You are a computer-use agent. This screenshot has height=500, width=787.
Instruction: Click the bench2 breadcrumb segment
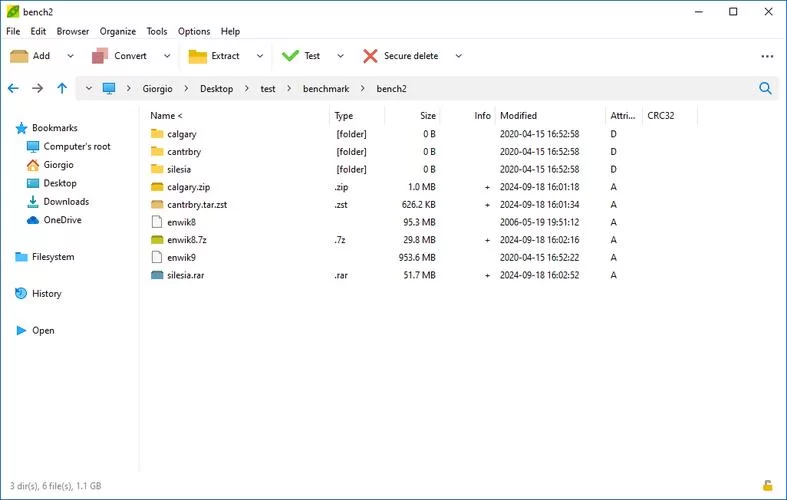[x=391, y=89]
